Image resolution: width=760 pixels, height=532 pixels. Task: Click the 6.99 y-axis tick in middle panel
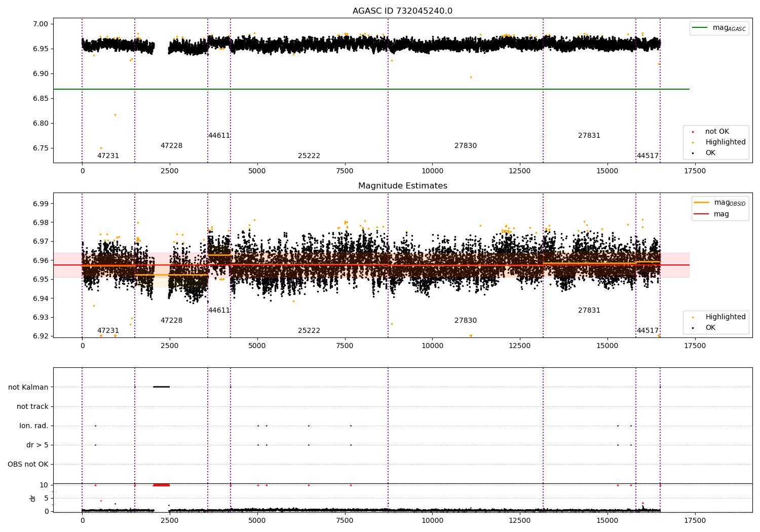pos(40,204)
